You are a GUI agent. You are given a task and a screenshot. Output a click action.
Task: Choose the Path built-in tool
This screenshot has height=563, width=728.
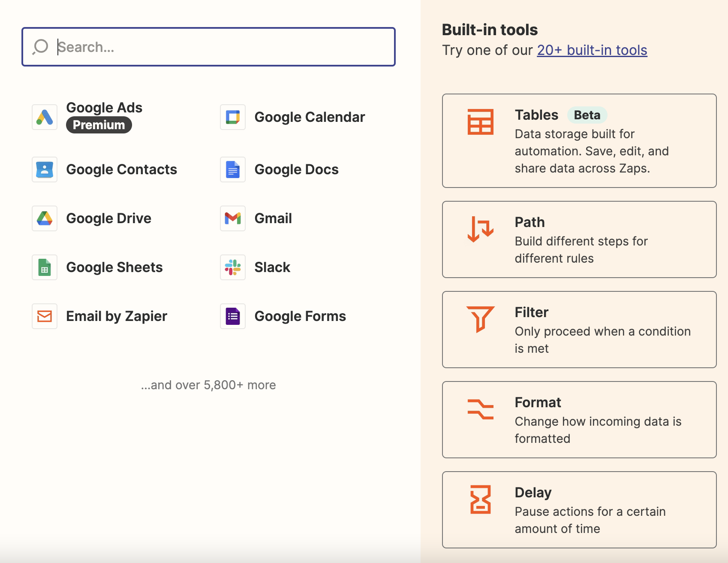pyautogui.click(x=579, y=239)
